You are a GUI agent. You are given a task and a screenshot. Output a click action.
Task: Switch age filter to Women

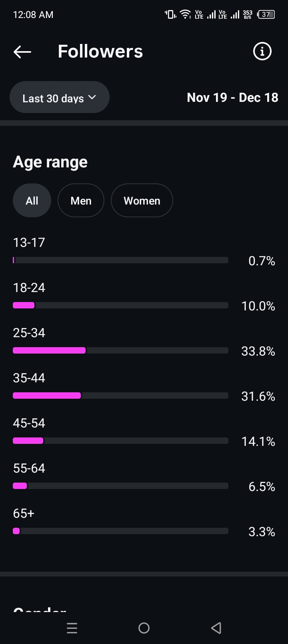[x=142, y=201]
